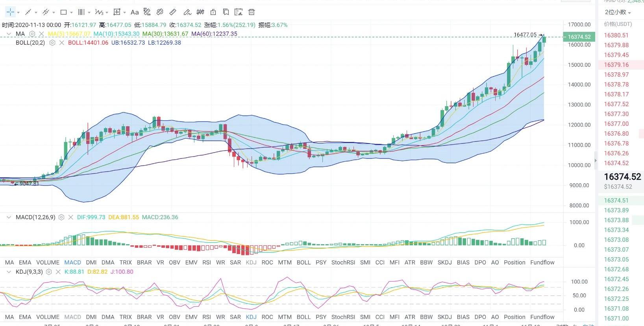Open MACD(12,26,9) settings gear icon
This screenshot has height=326, width=644.
pyautogui.click(x=61, y=217)
